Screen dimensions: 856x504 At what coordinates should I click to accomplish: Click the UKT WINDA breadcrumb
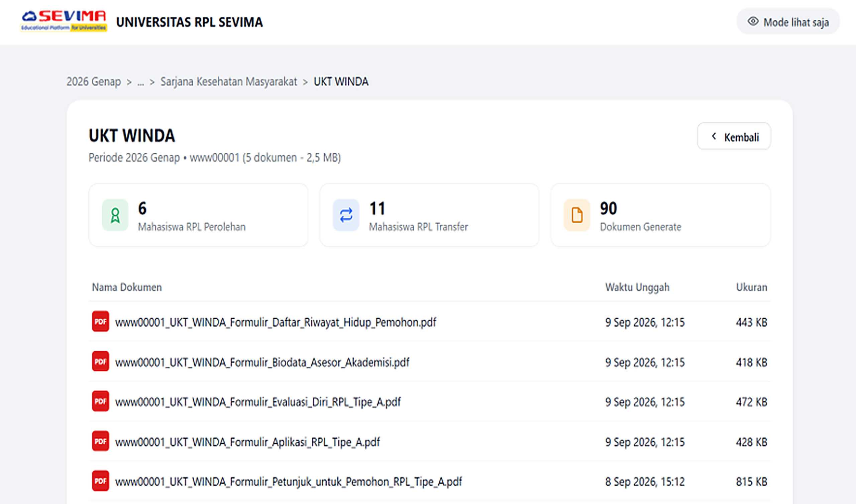(x=341, y=82)
